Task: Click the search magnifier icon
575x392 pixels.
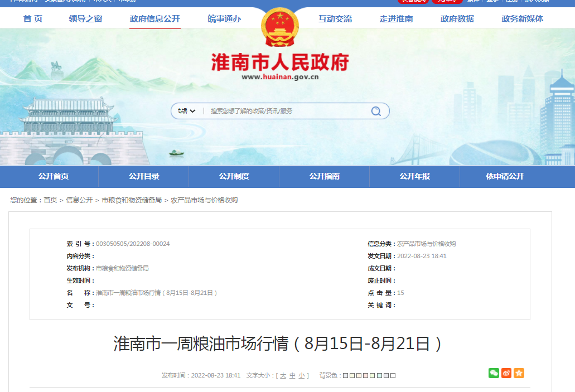Action: (x=376, y=111)
